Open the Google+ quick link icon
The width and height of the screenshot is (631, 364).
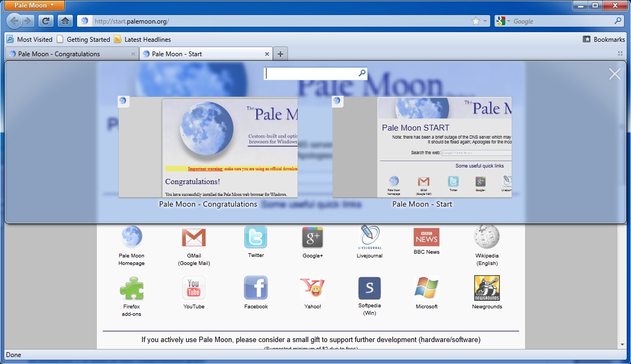(313, 237)
